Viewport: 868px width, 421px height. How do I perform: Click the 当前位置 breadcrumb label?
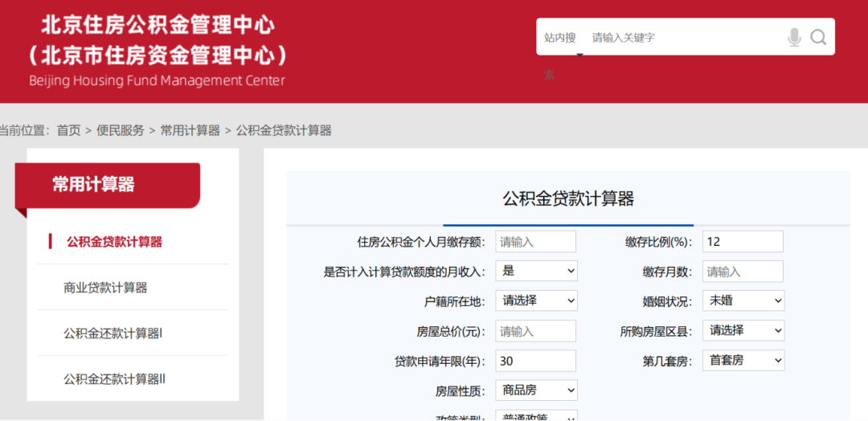click(24, 131)
